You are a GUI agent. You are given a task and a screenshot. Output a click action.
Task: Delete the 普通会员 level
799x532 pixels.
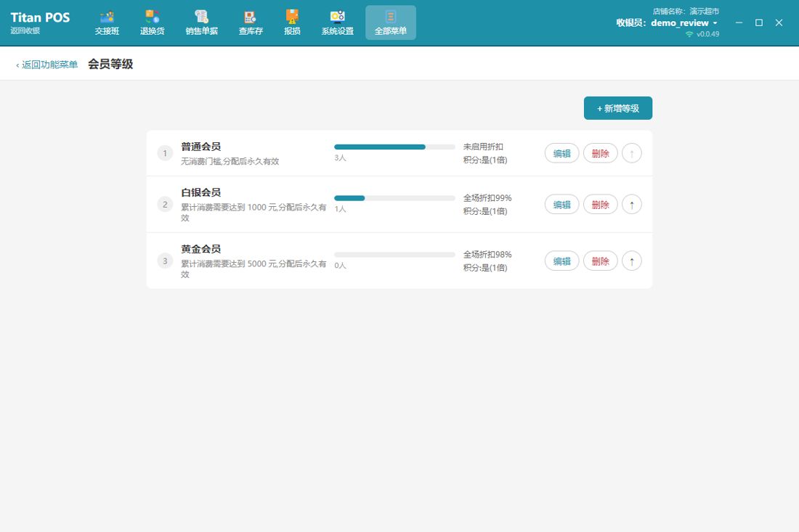click(x=600, y=153)
